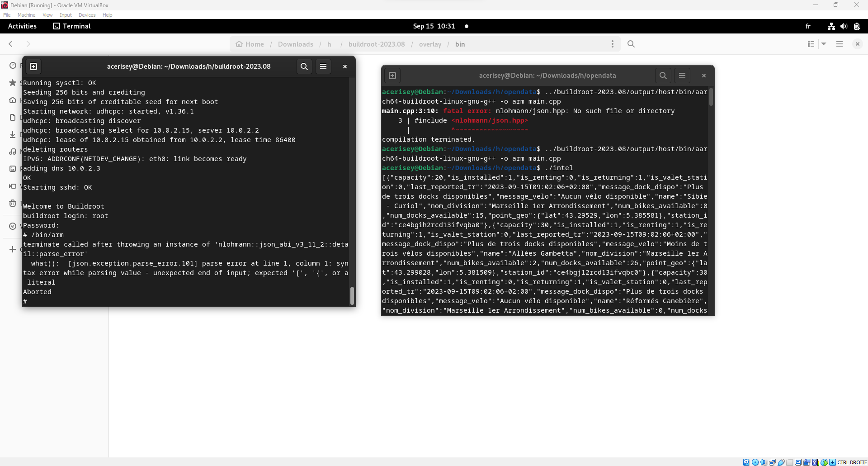The image size is (868, 466).
Task: Open Trash icon in the Files sidebar
Action: (13, 203)
